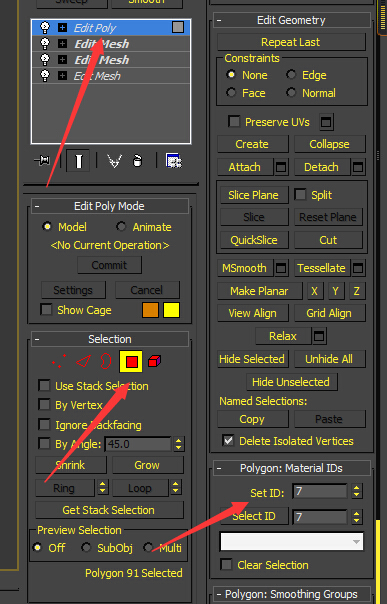The height and width of the screenshot is (604, 387).
Task: Uncheck Delete Isolated Vertices
Action: (x=228, y=440)
